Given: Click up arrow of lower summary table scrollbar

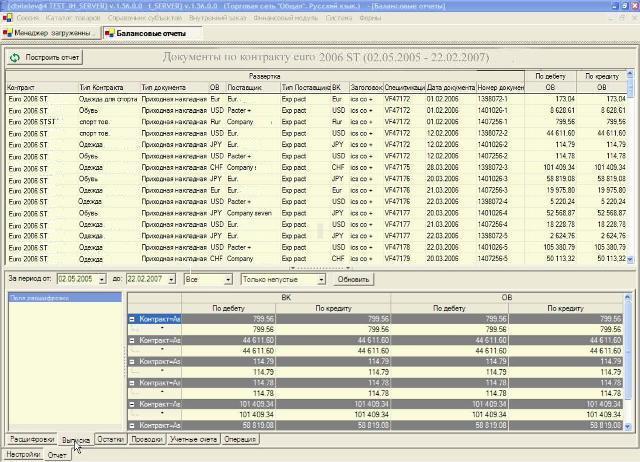Looking at the screenshot, I should tap(628, 297).
